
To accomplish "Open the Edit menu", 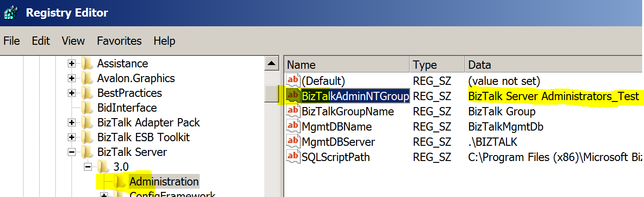I will click(41, 41).
